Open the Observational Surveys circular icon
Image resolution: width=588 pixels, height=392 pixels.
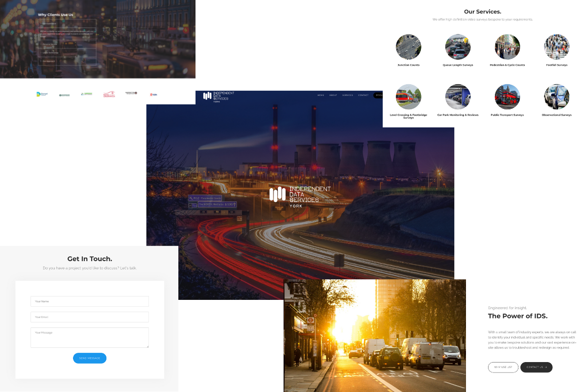557,97
